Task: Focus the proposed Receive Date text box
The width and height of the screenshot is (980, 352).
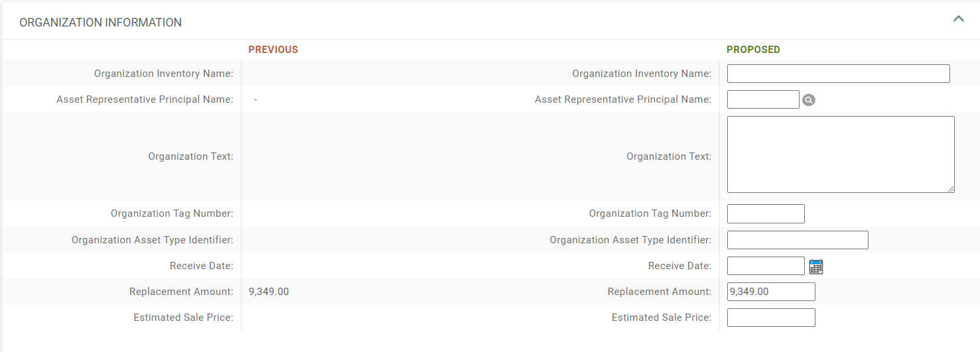Action: [x=766, y=266]
